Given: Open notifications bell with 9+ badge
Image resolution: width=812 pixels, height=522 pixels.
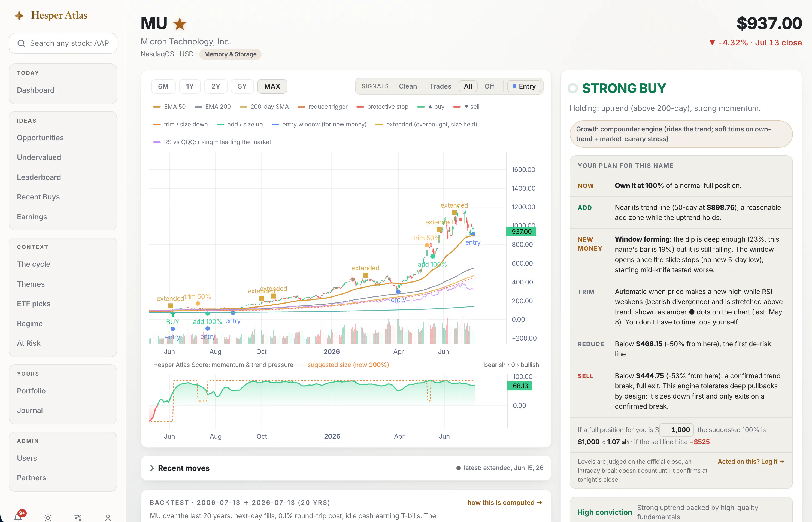Looking at the screenshot, I should click(19, 517).
